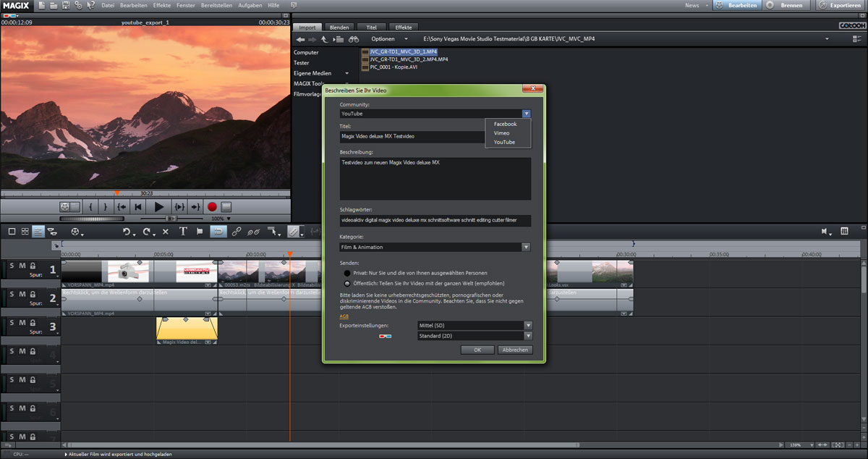Click the undo arrow in the timeline toolbar
Image resolution: width=868 pixels, height=459 pixels.
[126, 232]
